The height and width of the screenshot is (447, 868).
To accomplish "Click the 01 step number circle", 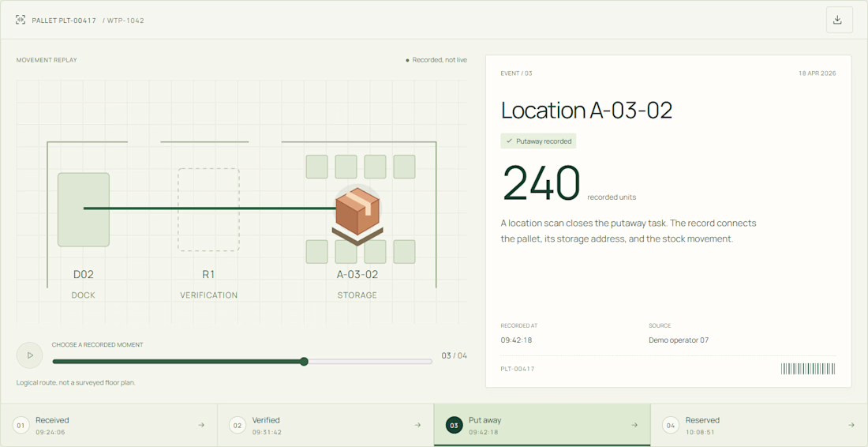I will (21, 426).
